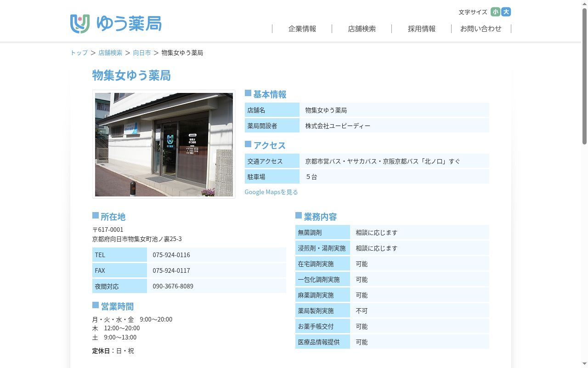Screen dimensions: 588x368
Task: Click the 業務内容 section heading
Action: (320, 217)
